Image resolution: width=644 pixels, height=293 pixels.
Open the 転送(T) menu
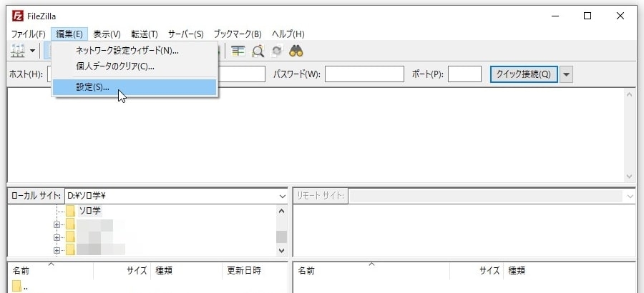pyautogui.click(x=145, y=34)
